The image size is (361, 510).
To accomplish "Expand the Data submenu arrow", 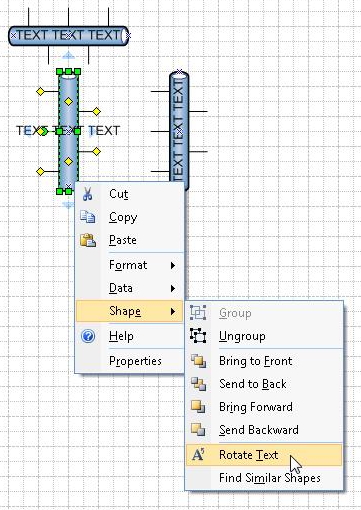I will [173, 288].
